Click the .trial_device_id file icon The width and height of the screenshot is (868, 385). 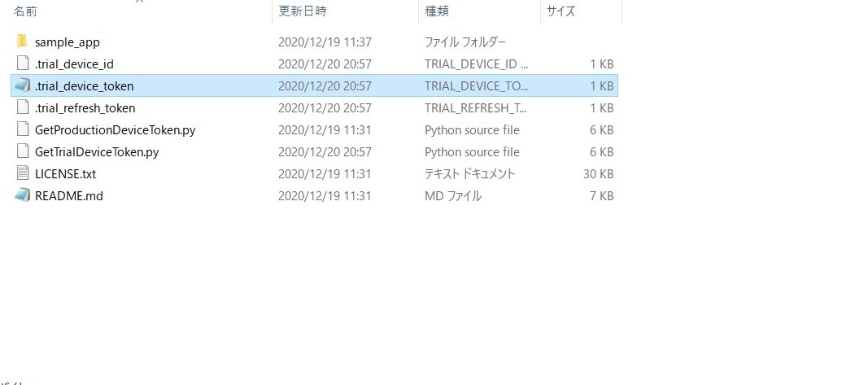[x=22, y=63]
